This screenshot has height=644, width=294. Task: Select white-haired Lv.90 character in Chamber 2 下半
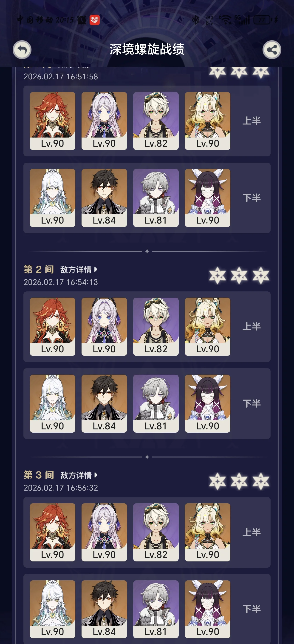click(x=52, y=403)
